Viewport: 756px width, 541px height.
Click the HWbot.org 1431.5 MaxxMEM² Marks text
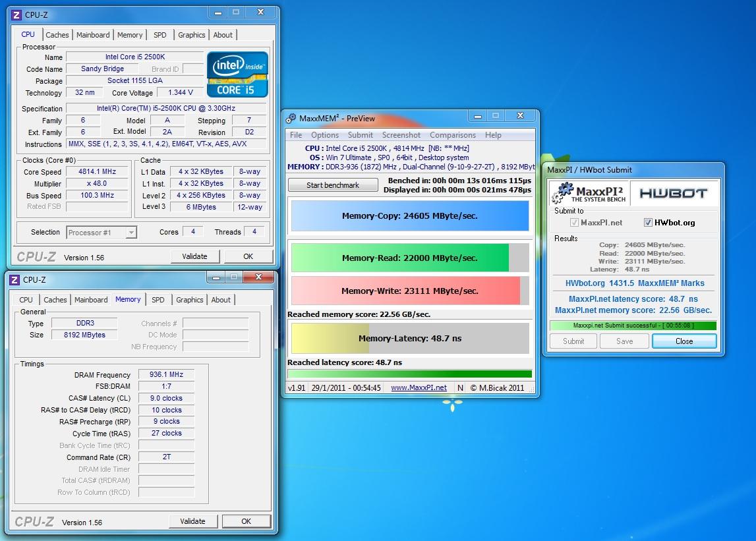pos(635,283)
